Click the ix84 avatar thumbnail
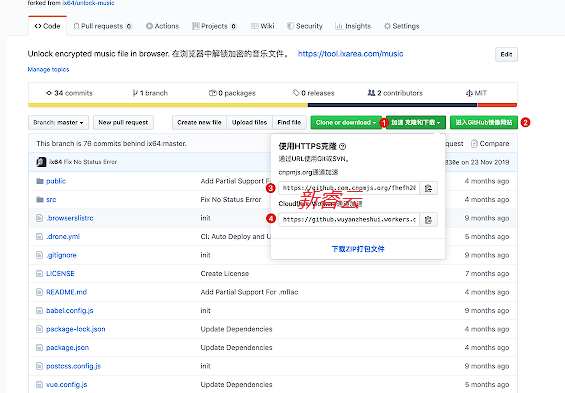 41,162
